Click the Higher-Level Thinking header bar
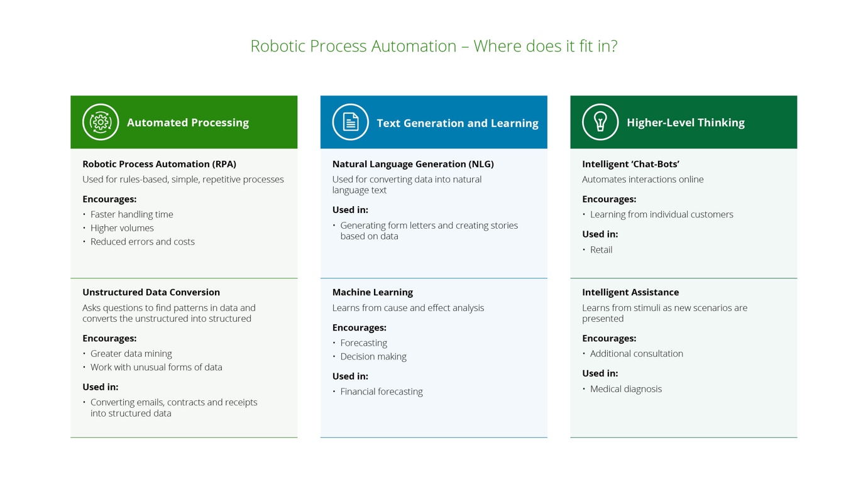868x487 pixels. (x=683, y=122)
